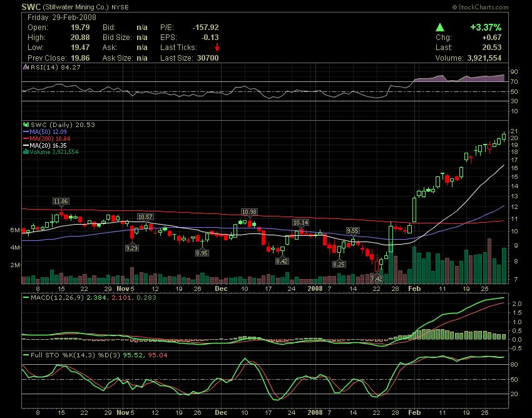
Task: Click the volume bars icon in the price legend
Action: 26,151
